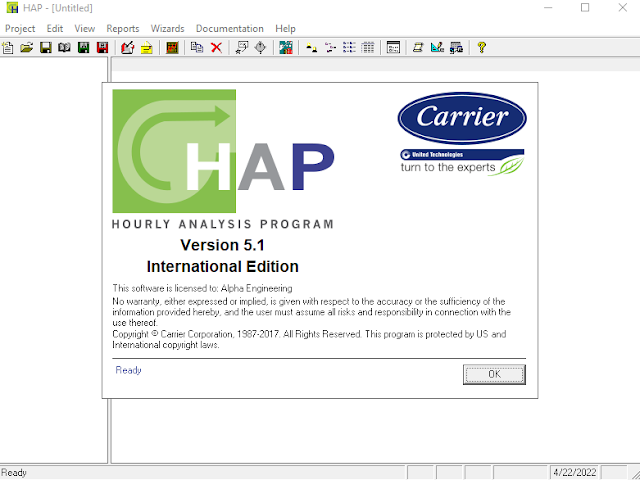Viewport: 640px width, 480px height.
Task: Click the Duplicate (copy) toolbar icon
Action: (197, 48)
